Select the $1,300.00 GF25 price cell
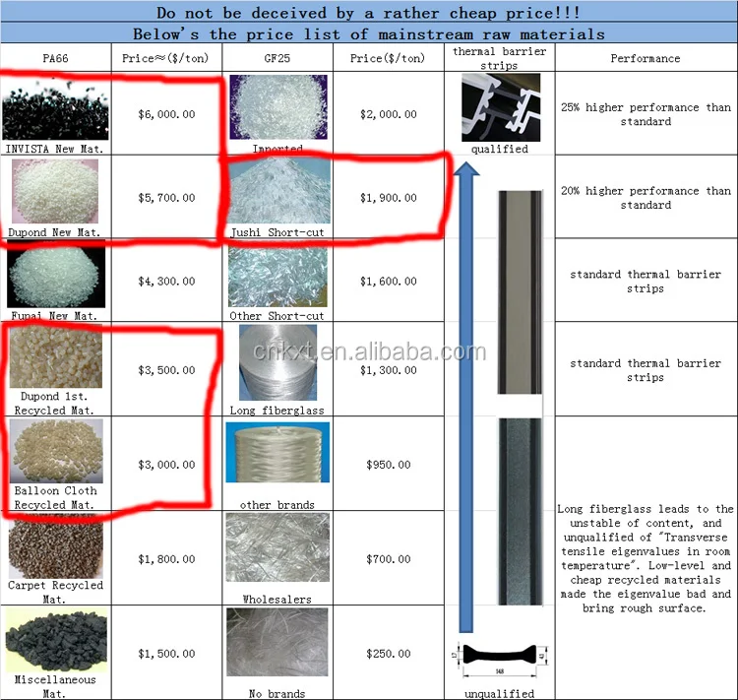 point(389,370)
